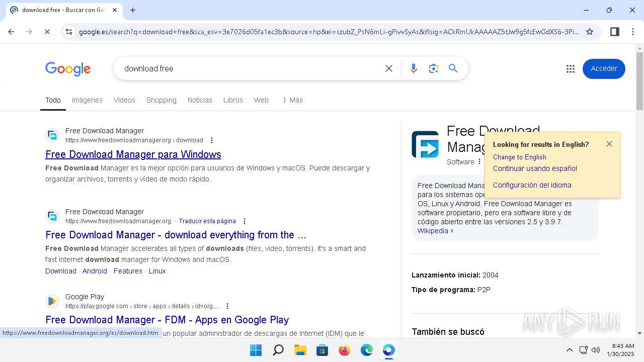
Task: Open the Chrome side panel icon
Action: point(615,32)
